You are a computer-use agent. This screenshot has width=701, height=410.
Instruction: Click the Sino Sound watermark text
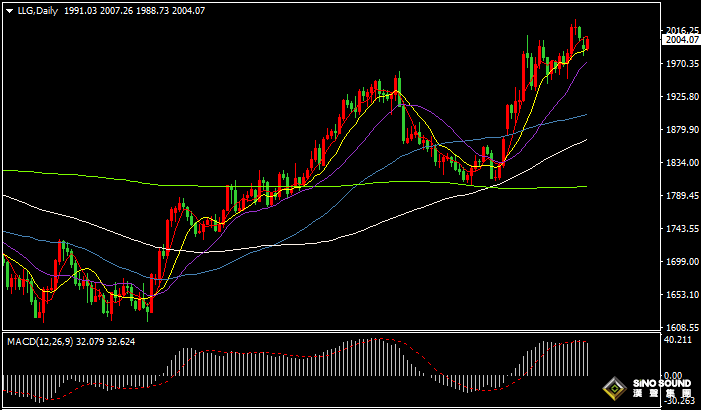(662, 388)
